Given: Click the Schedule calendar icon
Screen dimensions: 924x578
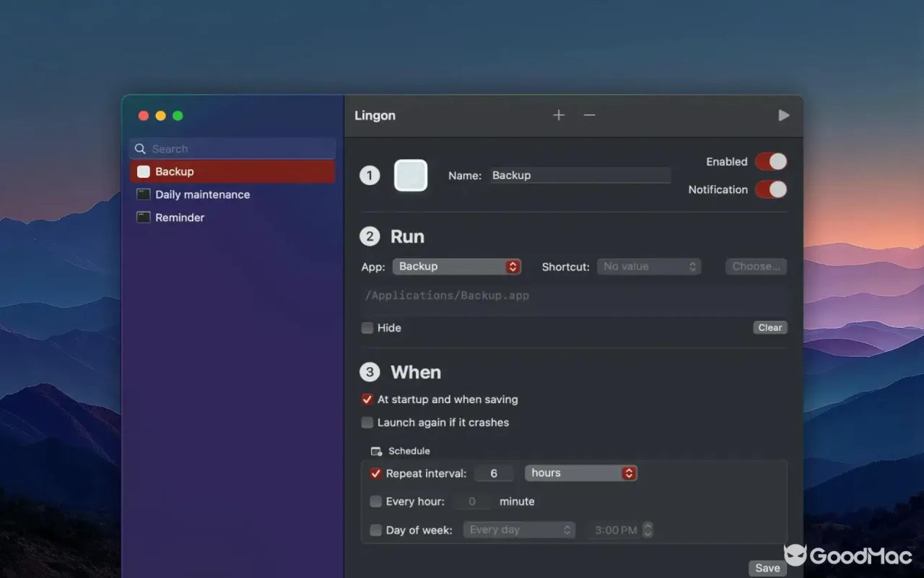Looking at the screenshot, I should pyautogui.click(x=376, y=451).
